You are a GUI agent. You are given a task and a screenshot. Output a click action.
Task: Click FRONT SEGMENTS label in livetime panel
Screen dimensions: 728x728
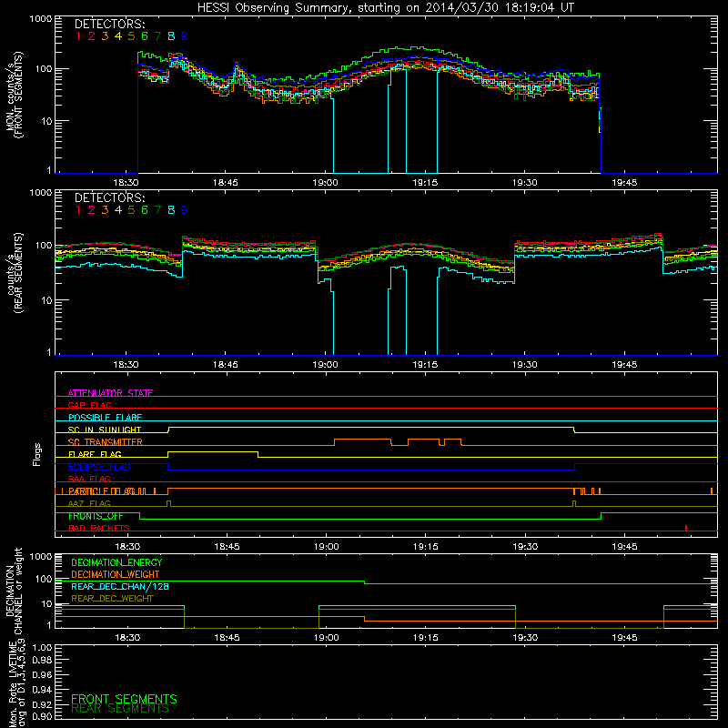pyautogui.click(x=124, y=699)
